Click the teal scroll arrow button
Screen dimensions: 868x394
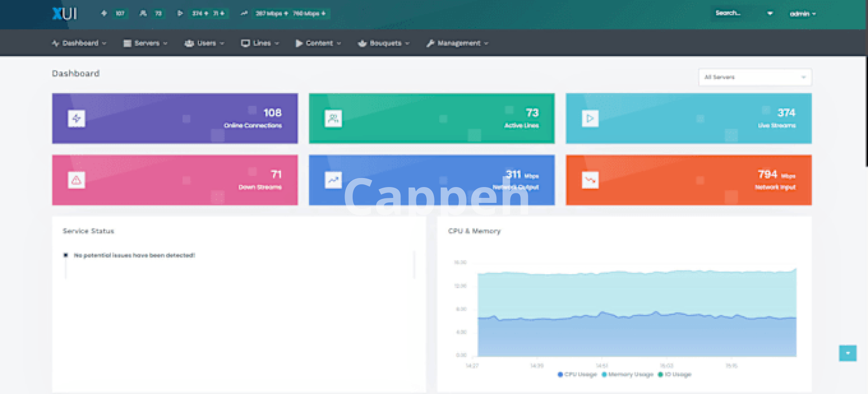848,353
